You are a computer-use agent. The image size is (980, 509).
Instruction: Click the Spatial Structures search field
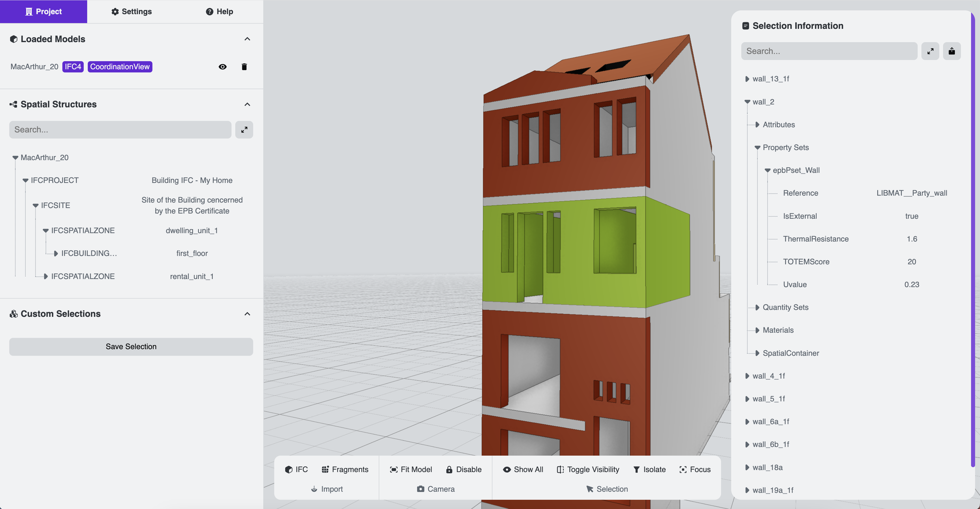[120, 130]
